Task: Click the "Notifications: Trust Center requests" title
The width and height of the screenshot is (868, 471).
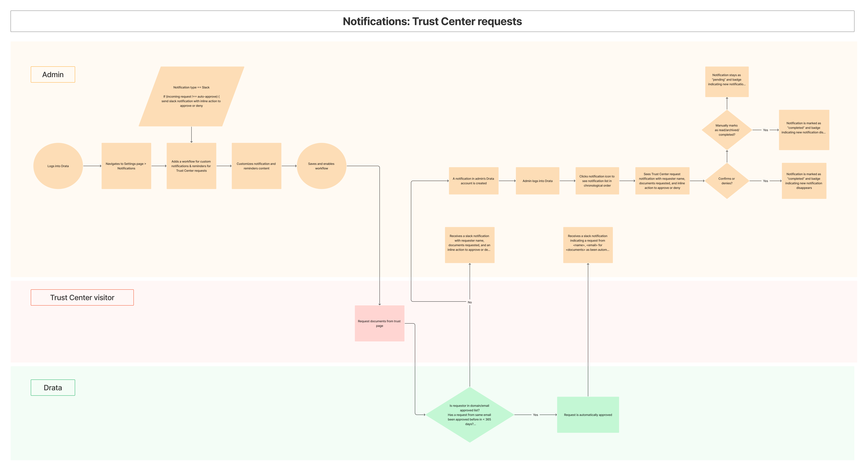Action: click(432, 21)
